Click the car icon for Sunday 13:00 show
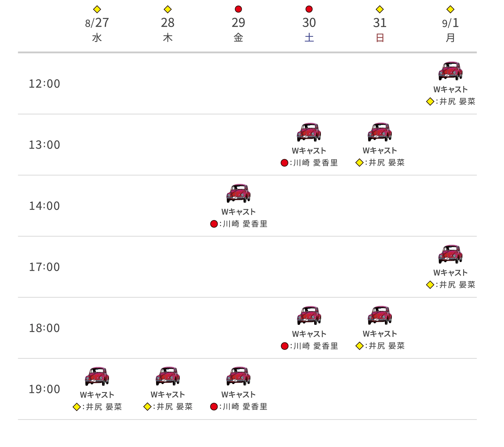The width and height of the screenshot is (504, 447). [x=380, y=132]
